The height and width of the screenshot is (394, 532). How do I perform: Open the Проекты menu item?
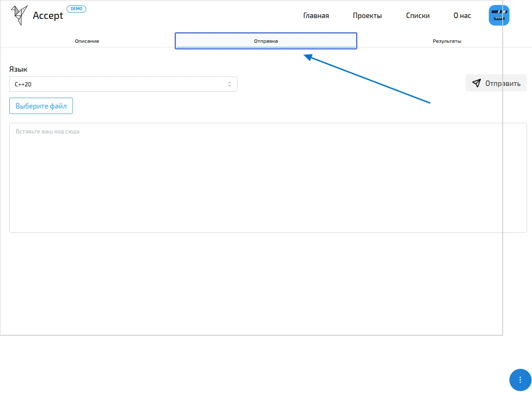point(367,16)
